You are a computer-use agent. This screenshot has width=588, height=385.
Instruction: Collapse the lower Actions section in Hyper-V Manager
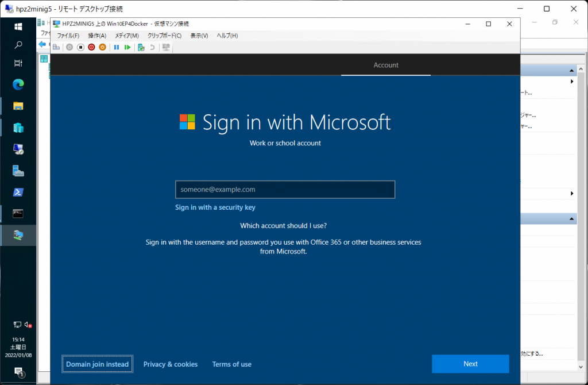point(571,219)
